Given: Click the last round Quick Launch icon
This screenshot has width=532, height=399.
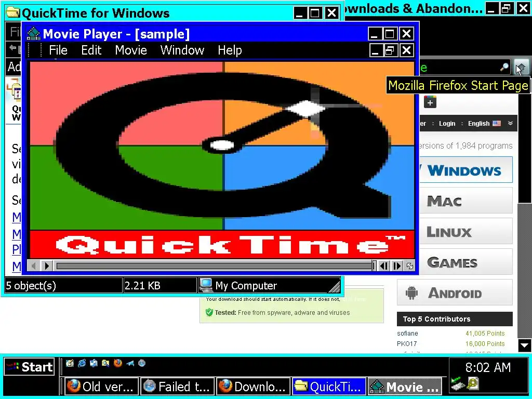Looking at the screenshot, I should click(142, 363).
